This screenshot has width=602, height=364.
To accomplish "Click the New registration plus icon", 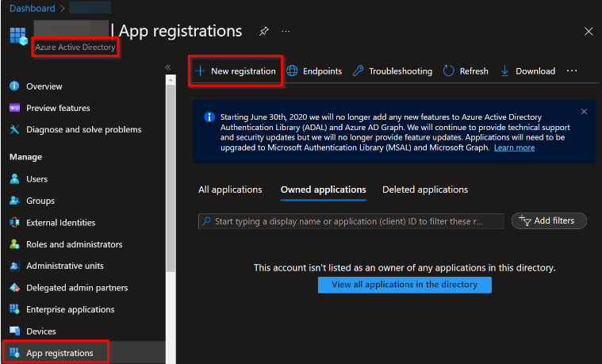I will (200, 71).
